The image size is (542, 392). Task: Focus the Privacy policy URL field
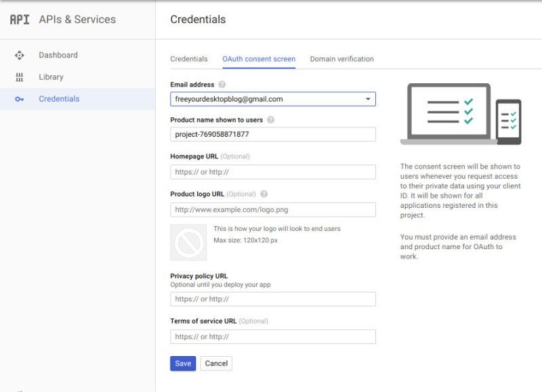point(273,299)
